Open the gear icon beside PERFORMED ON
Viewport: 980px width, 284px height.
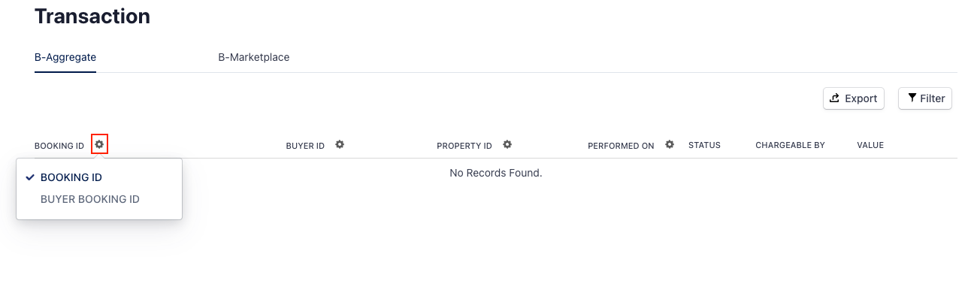[x=670, y=144]
